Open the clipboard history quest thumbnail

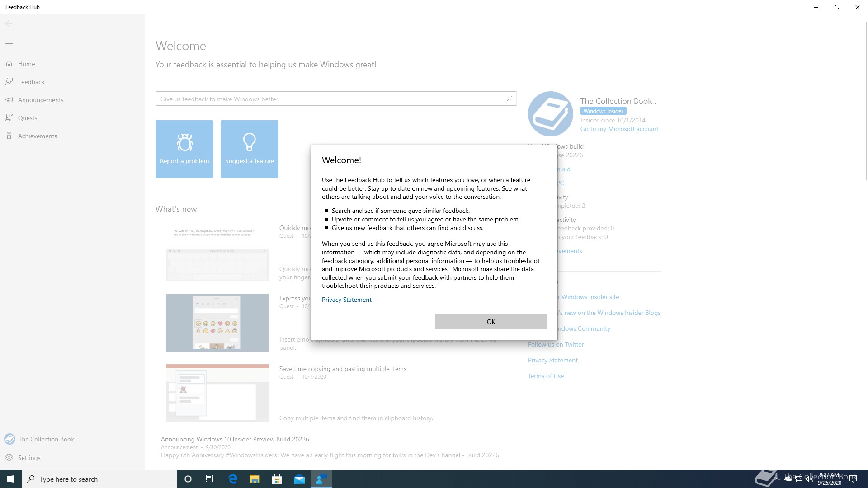coord(217,393)
